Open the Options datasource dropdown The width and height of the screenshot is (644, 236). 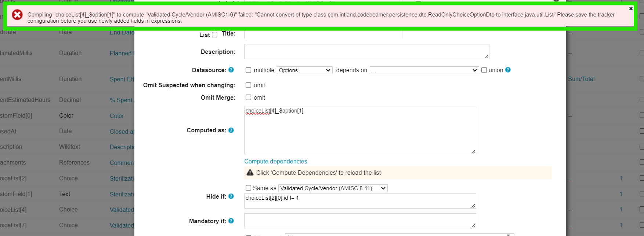(x=304, y=70)
